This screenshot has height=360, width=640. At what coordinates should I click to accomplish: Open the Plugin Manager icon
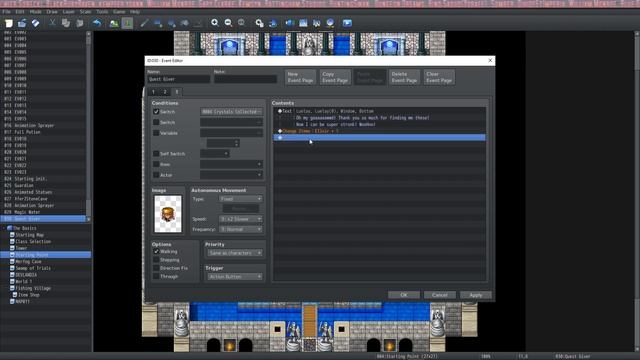(x=273, y=23)
